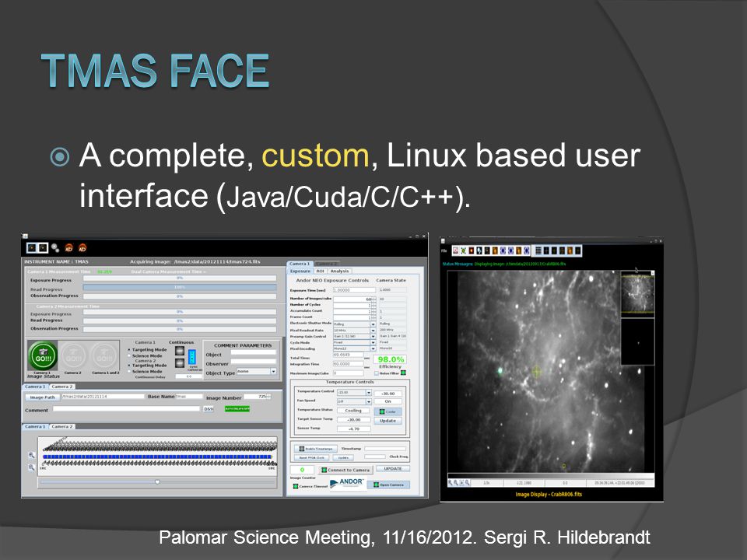Click leftmost magnifier in Image Display status bar
The width and height of the screenshot is (747, 560).
pos(451,482)
